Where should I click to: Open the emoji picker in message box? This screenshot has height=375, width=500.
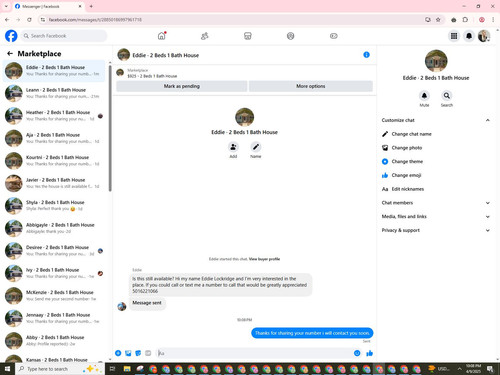pos(357,353)
